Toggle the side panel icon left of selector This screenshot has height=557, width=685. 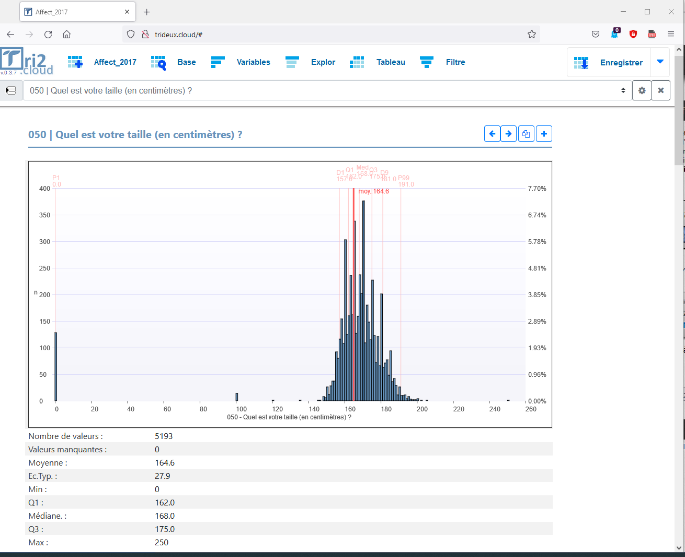tap(11, 90)
